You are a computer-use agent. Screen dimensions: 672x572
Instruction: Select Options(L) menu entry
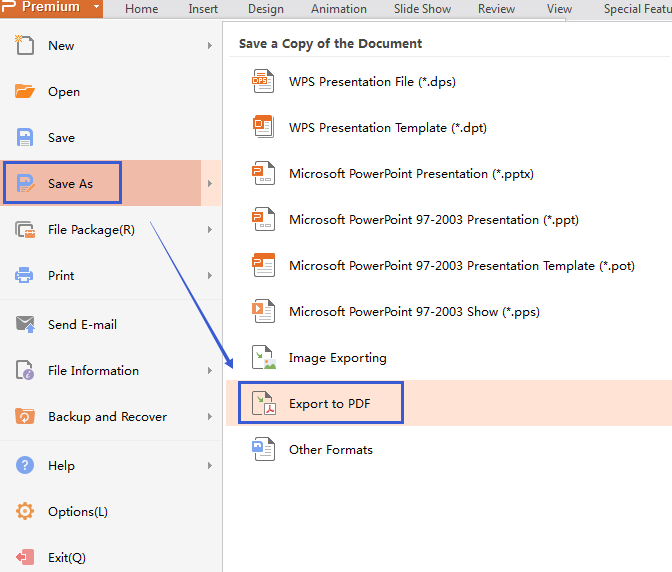point(111,512)
